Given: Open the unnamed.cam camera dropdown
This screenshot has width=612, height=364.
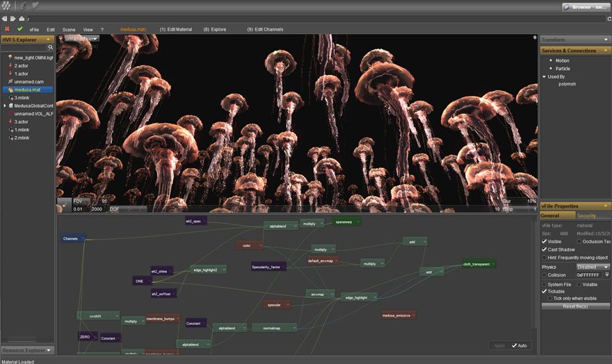Looking at the screenshot, I should (81, 39).
